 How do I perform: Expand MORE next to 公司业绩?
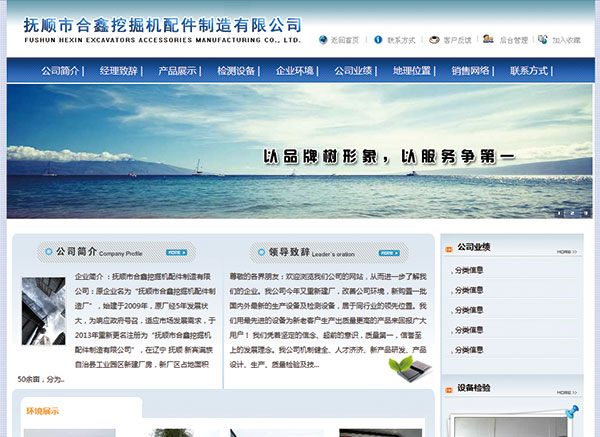click(566, 252)
